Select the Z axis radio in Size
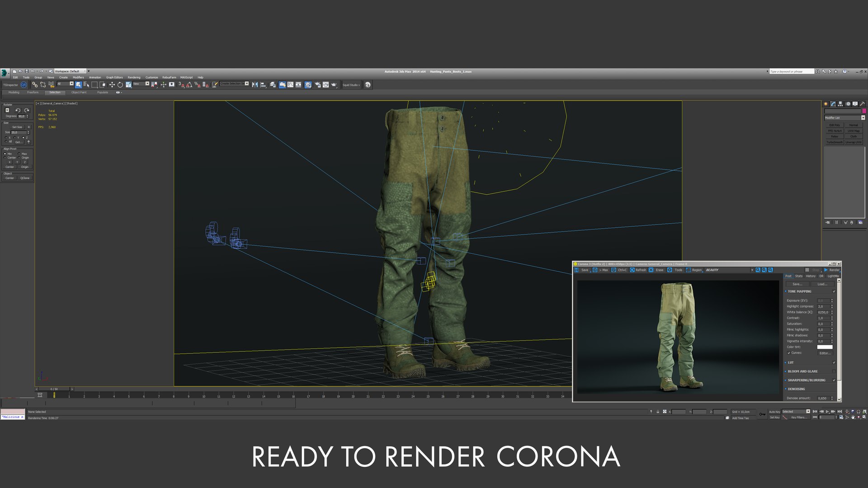This screenshot has height=488, width=868. (x=23, y=137)
